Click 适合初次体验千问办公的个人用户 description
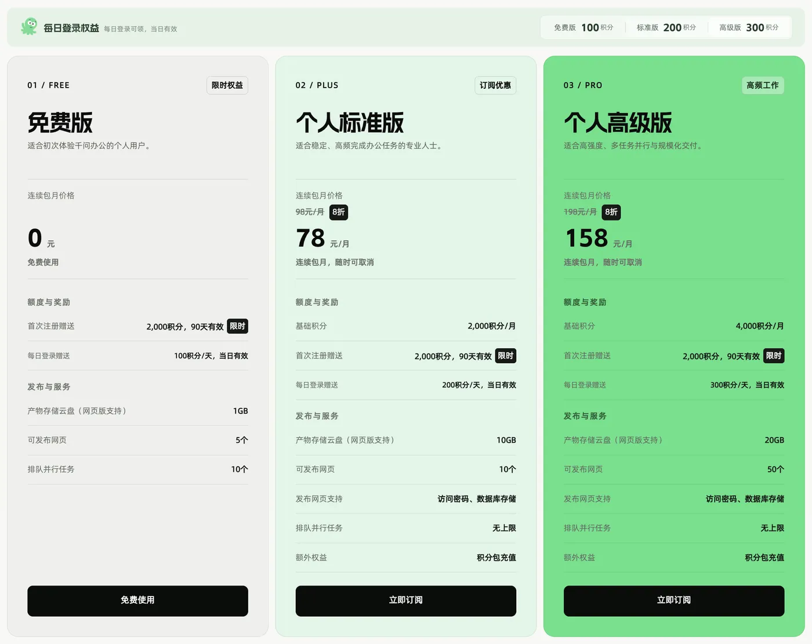The image size is (812, 644). click(x=90, y=146)
